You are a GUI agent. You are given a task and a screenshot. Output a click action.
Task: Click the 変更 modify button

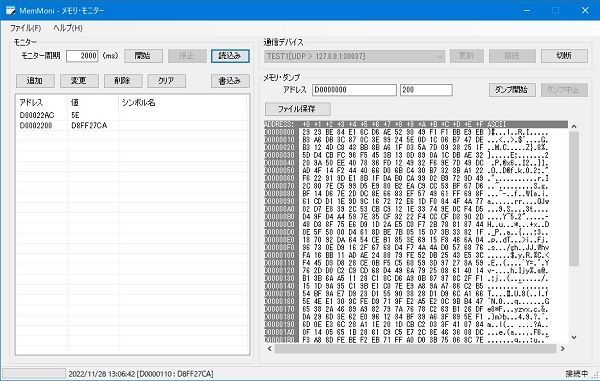pyautogui.click(x=79, y=81)
